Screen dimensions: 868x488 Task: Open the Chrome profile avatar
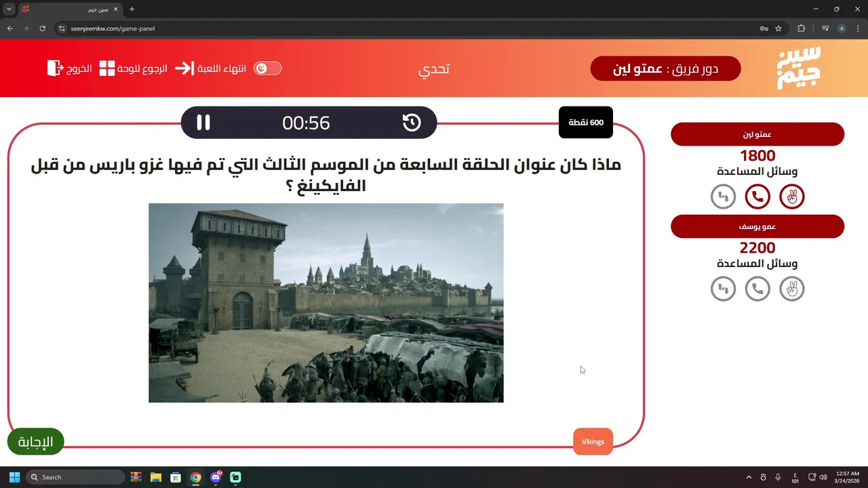click(842, 28)
